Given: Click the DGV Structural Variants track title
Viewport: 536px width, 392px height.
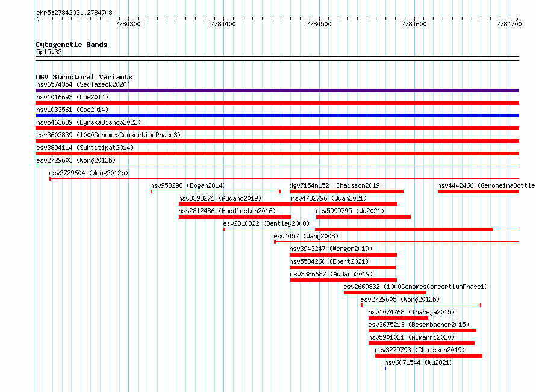Looking at the screenshot, I should 84,77.
